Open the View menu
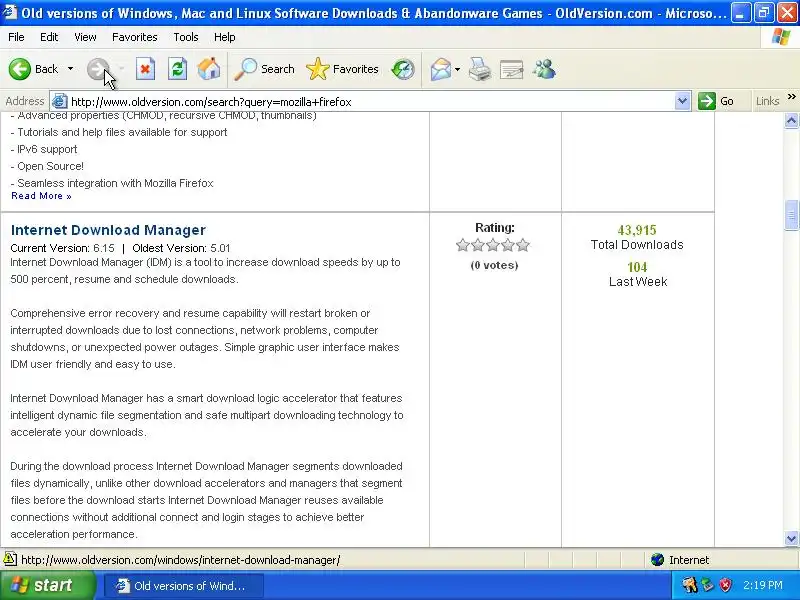 [x=85, y=37]
